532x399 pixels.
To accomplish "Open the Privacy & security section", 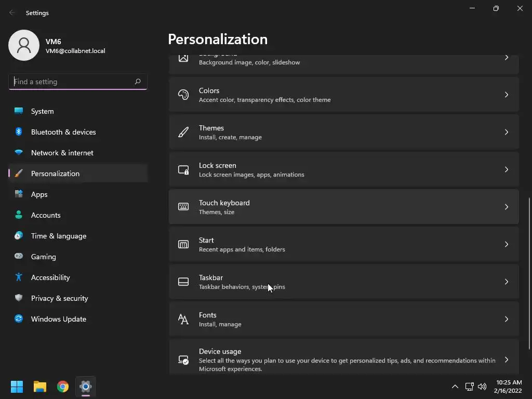I will click(59, 298).
